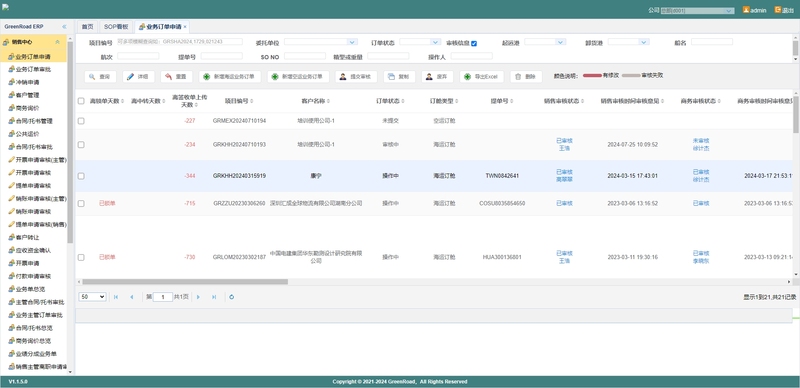Click into the 项目编号 search field
Image resolution: width=800 pixels, height=388 pixels.
pos(180,42)
